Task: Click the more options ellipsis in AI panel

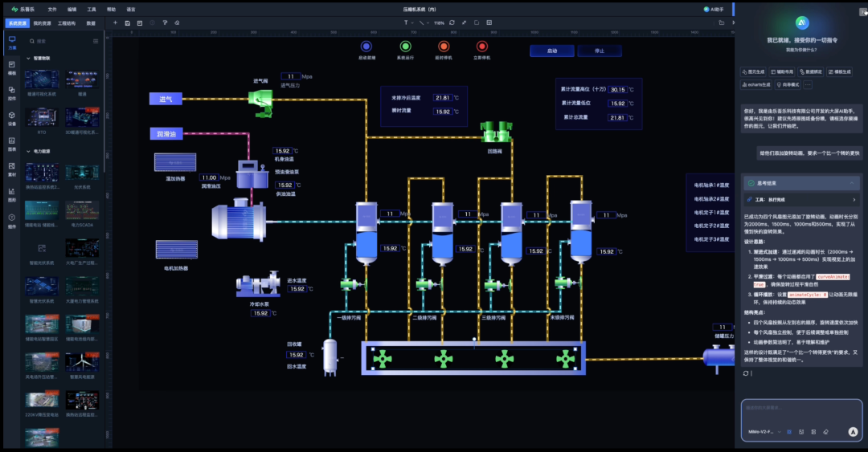Action: point(808,84)
